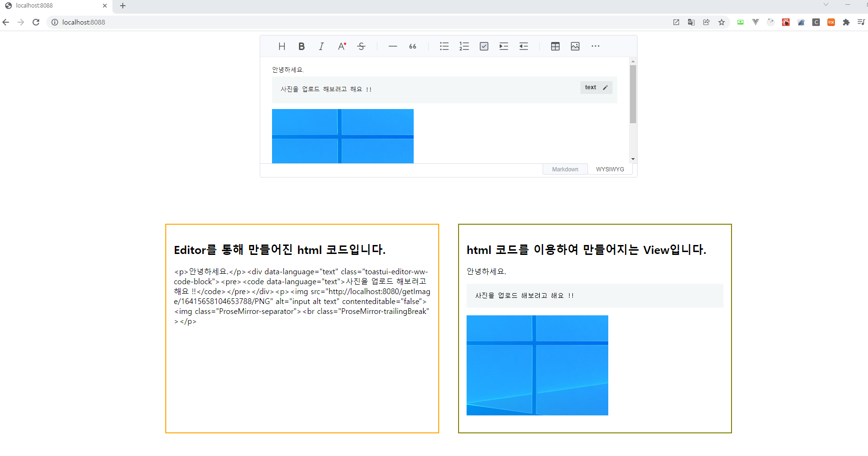Image resolution: width=868 pixels, height=456 pixels.
Task: Bookmark this page with star icon
Action: pyautogui.click(x=722, y=22)
